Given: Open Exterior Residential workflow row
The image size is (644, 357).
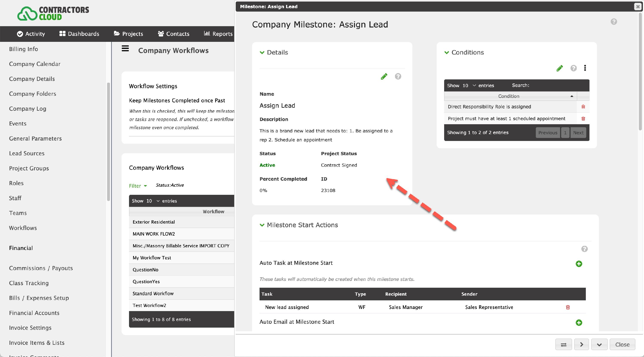Looking at the screenshot, I should click(182, 222).
